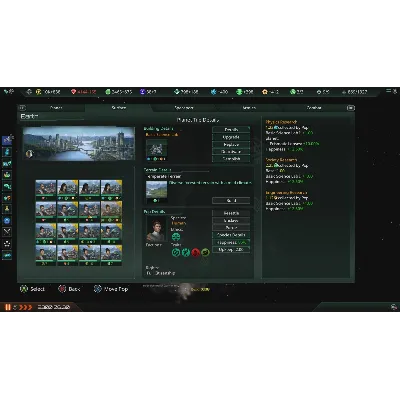Click the Replace building button

(231, 145)
